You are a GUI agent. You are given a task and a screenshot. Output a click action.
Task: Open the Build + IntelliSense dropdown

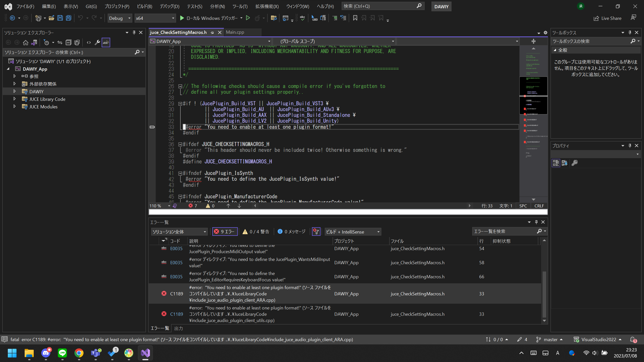353,232
